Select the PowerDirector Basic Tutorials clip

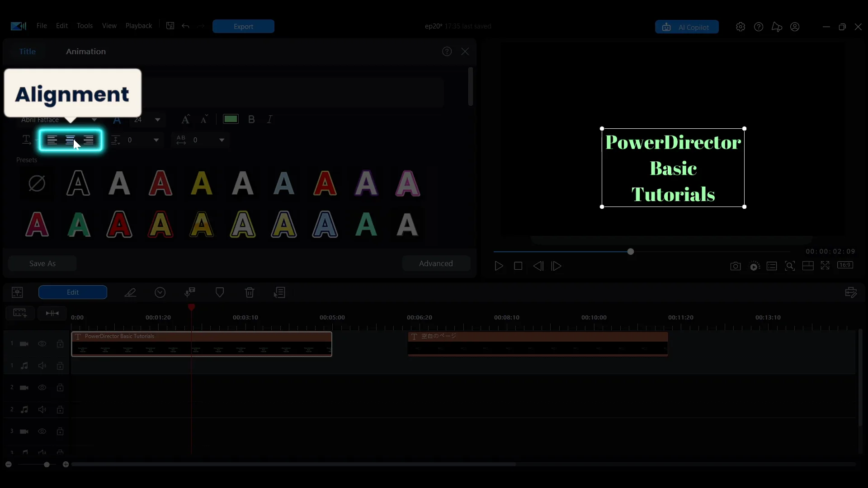pos(202,344)
